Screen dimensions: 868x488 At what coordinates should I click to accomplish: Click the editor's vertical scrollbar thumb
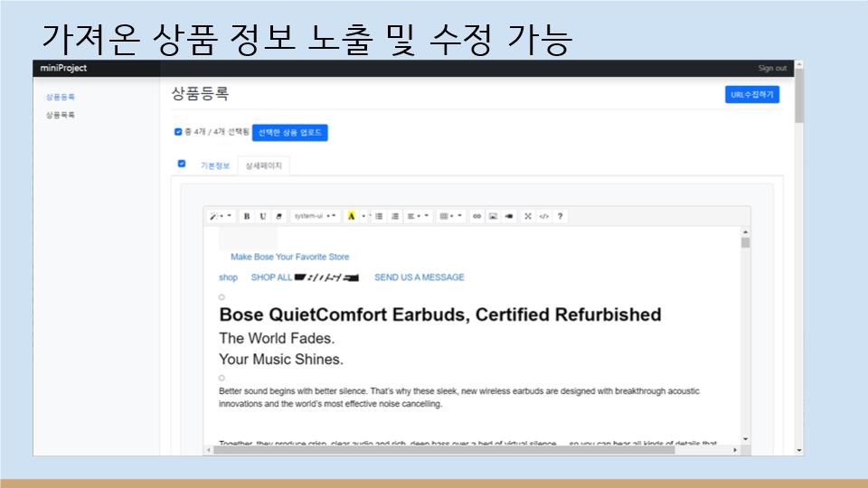tap(746, 243)
